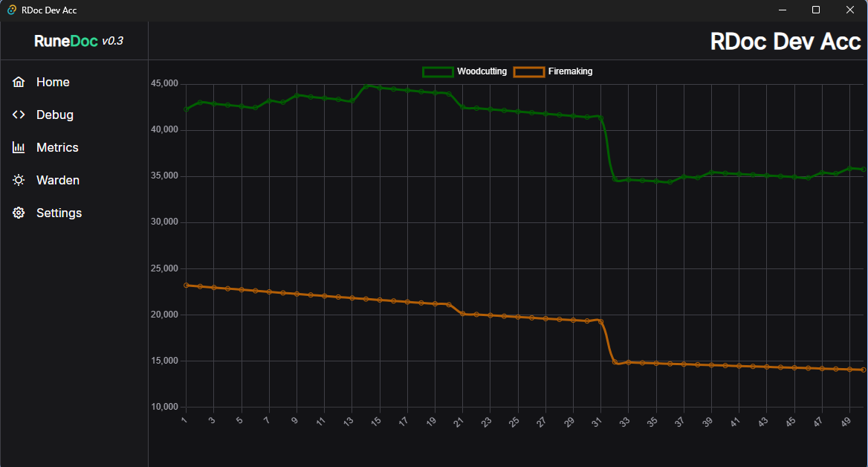Toggle Woodcutting dataset via legend label
Image resolution: width=868 pixels, height=467 pixels.
click(482, 71)
